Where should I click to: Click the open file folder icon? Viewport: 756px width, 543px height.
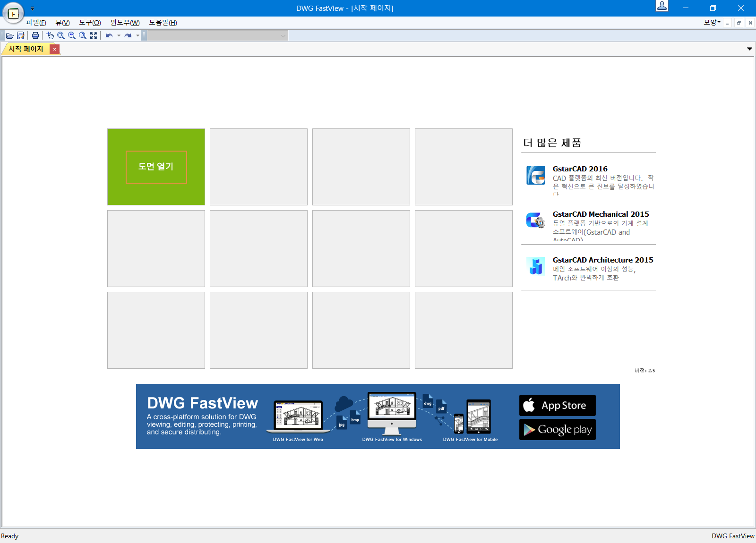coord(9,35)
